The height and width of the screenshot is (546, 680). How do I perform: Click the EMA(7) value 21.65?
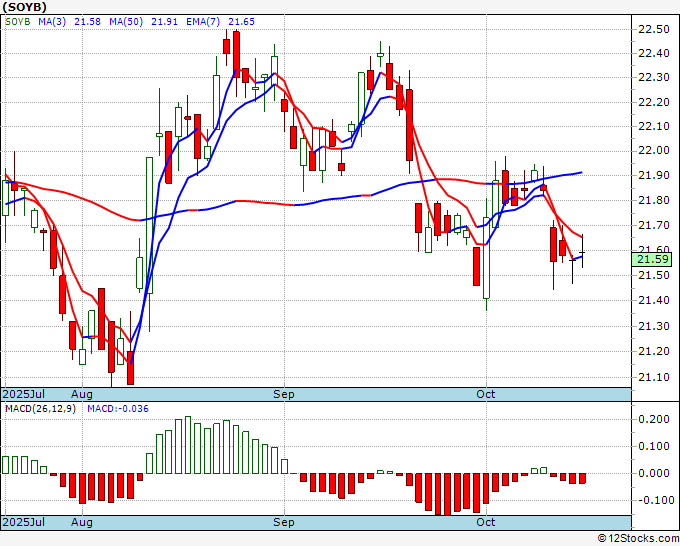tap(242, 22)
